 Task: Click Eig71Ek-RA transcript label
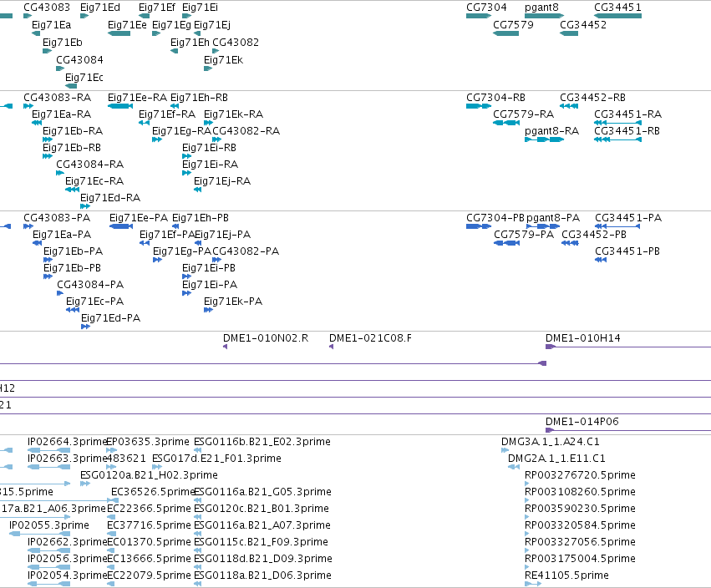click(233, 114)
